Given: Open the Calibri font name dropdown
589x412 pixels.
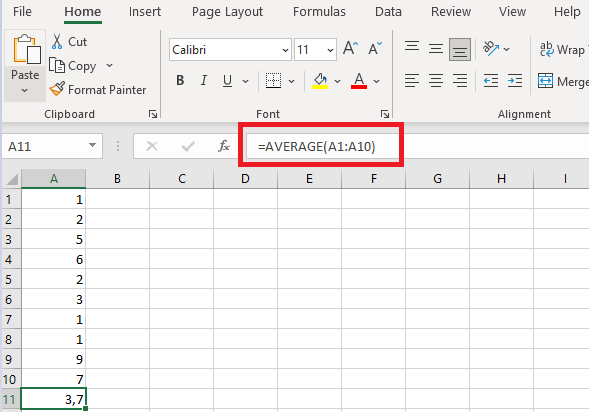Looking at the screenshot, I should point(285,50).
